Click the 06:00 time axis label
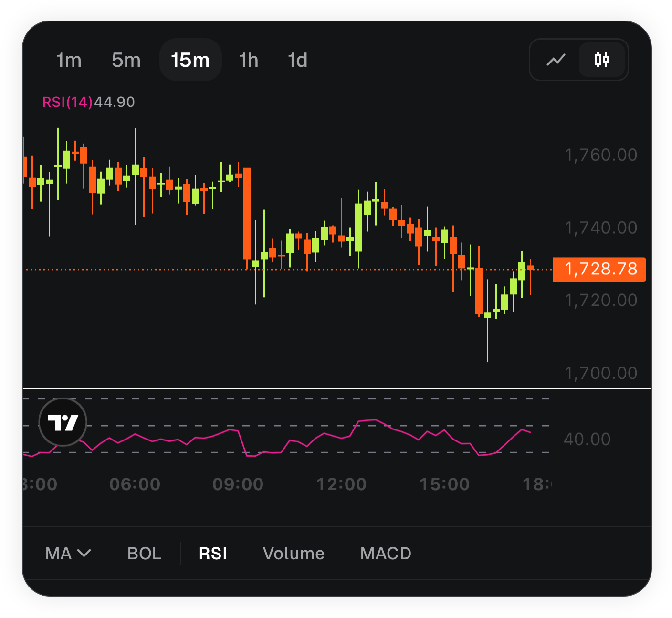Image resolution: width=672 pixels, height=618 pixels. pos(135,484)
